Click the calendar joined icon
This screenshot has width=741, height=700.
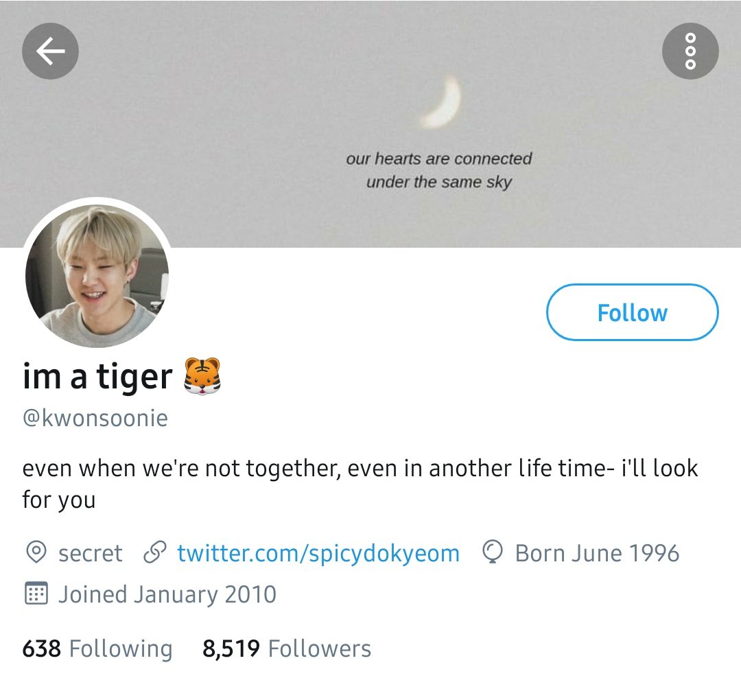(x=36, y=594)
